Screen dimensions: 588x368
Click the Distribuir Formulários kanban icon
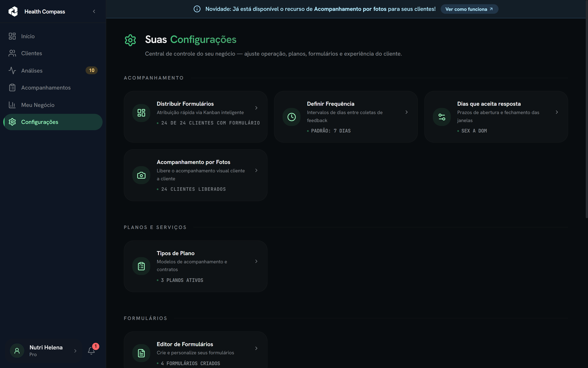click(x=141, y=113)
